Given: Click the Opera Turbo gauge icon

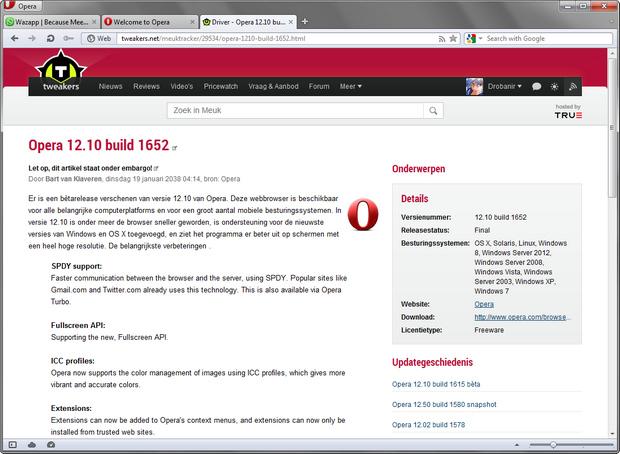Looking at the screenshot, I should click(x=51, y=445).
